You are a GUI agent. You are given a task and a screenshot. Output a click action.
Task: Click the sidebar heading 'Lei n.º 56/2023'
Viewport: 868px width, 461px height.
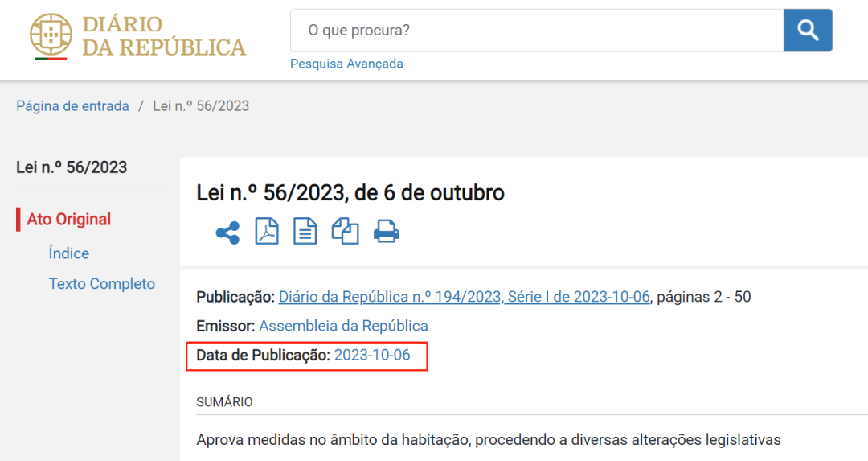(72, 167)
